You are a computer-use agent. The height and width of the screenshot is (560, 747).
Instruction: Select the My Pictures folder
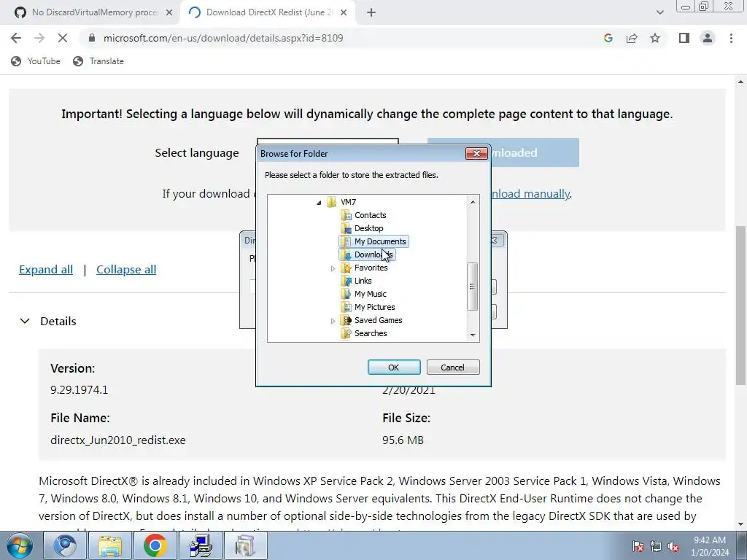374,307
